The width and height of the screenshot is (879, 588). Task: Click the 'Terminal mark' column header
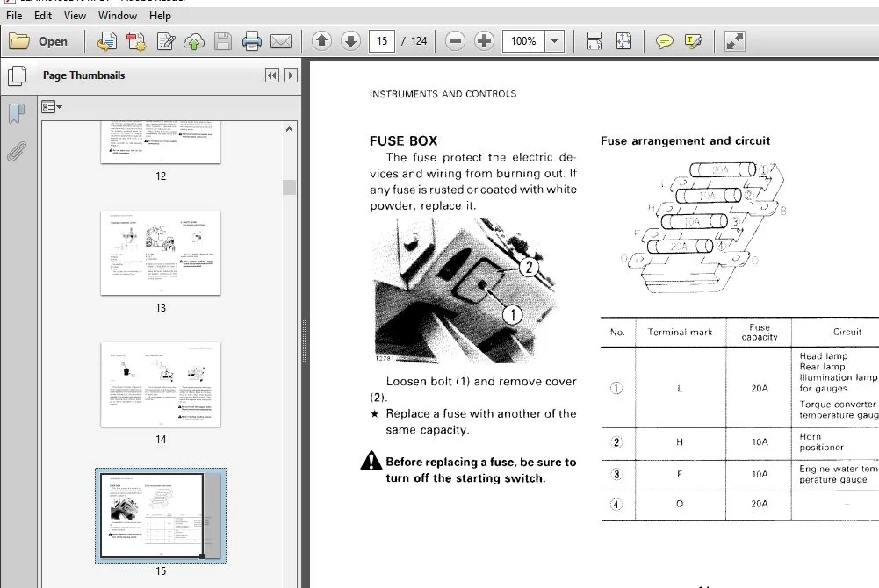tap(680, 332)
